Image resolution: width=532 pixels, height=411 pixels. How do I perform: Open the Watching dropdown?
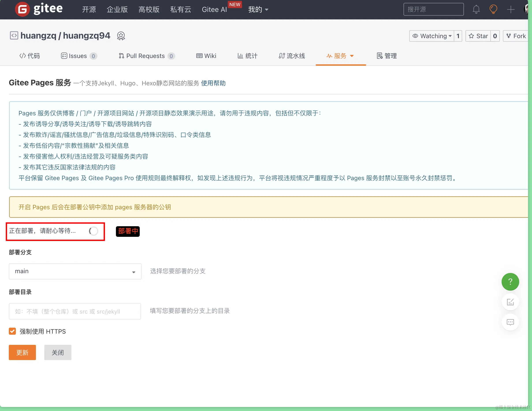[x=432, y=36]
